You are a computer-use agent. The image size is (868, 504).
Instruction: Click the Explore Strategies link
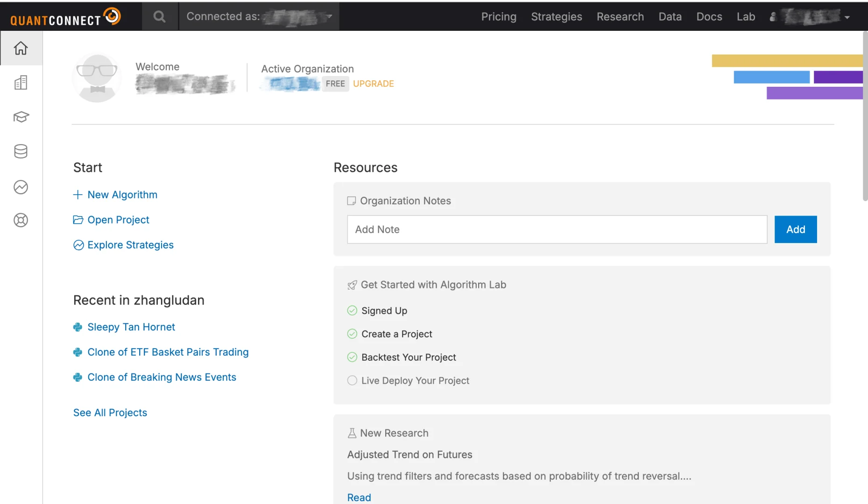pyautogui.click(x=130, y=245)
